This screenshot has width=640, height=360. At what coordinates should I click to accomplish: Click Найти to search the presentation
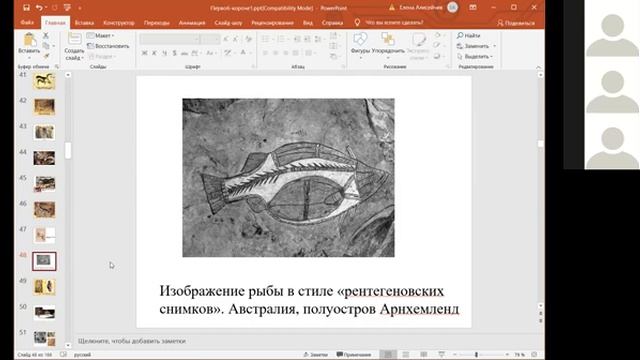[469, 36]
